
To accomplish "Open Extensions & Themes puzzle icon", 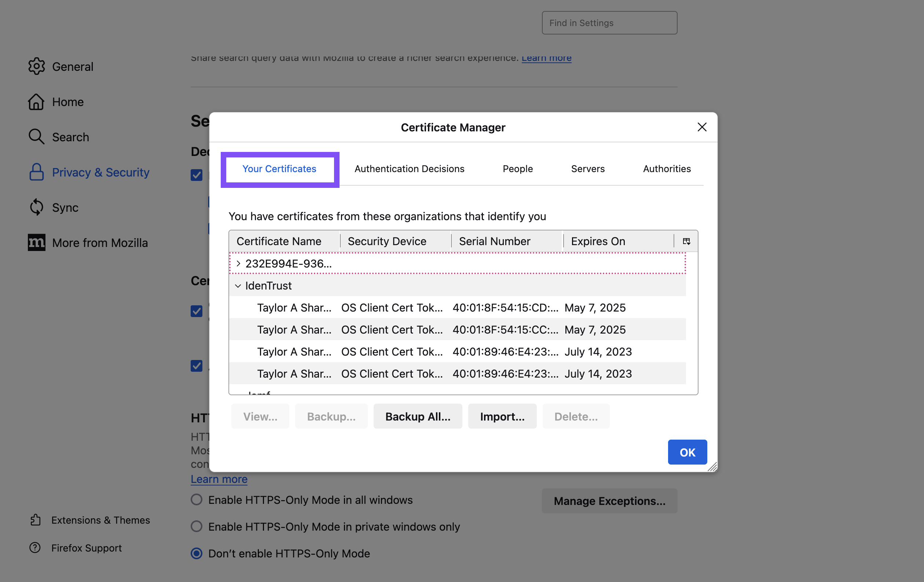I will tap(35, 520).
